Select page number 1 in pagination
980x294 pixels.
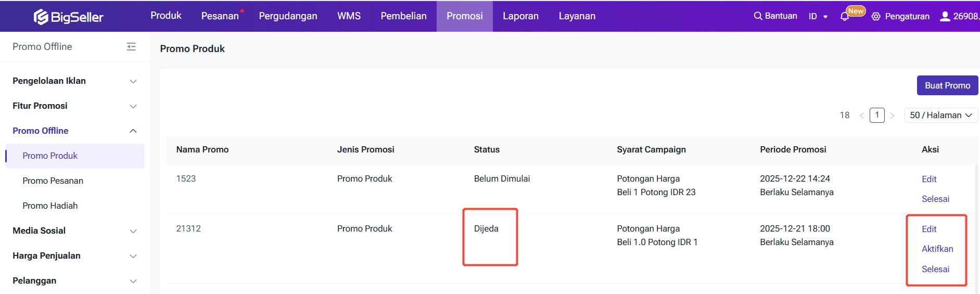point(877,115)
